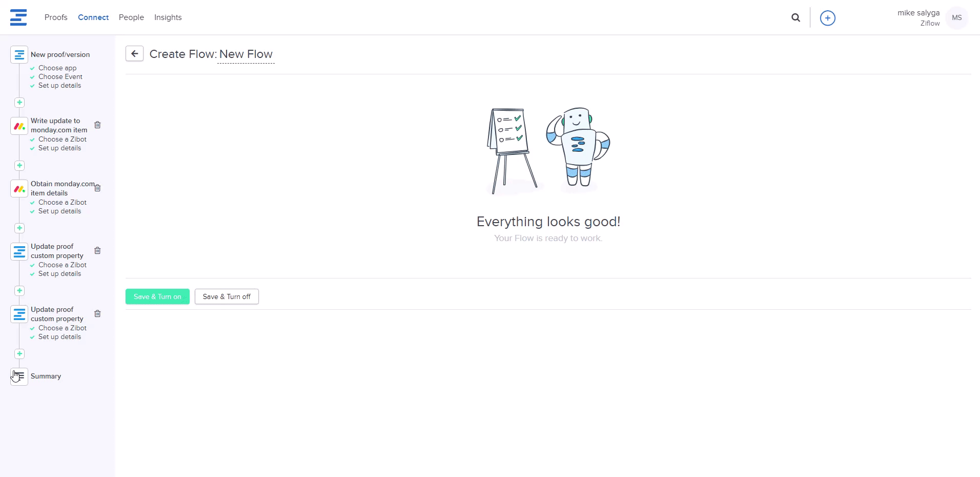
Task: Select Choose a Zibot under second Update proof
Action: point(63,328)
